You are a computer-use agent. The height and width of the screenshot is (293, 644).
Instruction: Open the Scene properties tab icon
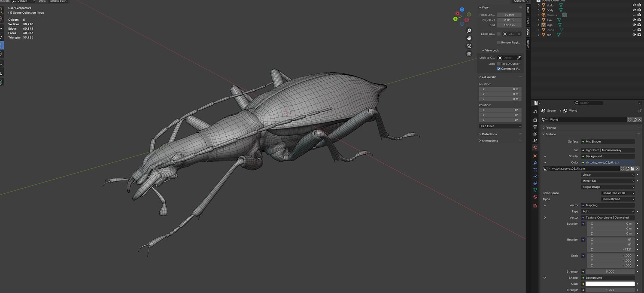click(x=535, y=140)
